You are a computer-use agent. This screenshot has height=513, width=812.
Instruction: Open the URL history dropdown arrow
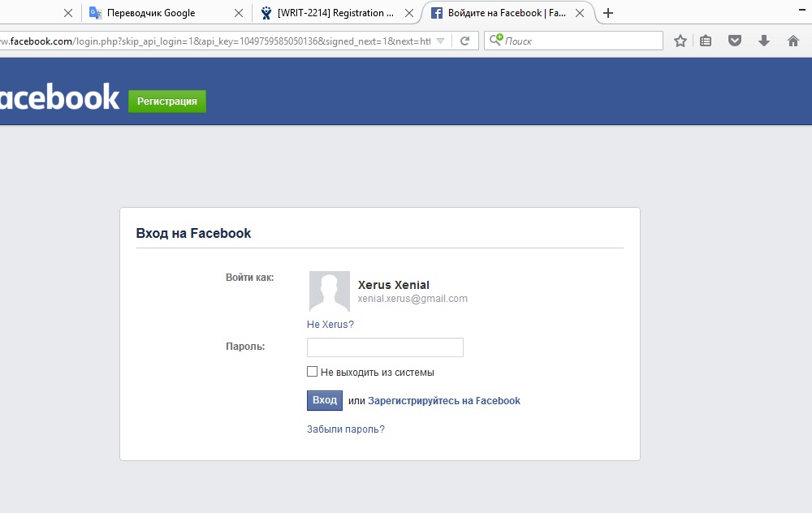point(440,41)
